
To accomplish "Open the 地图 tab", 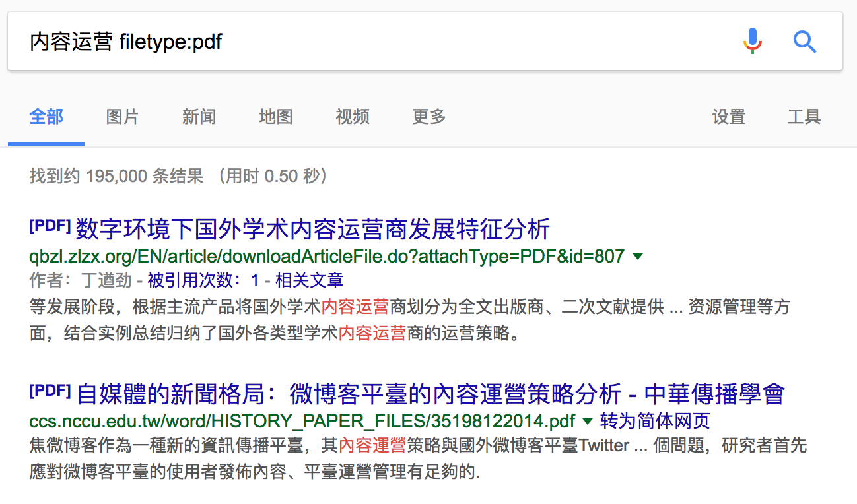I will click(276, 117).
